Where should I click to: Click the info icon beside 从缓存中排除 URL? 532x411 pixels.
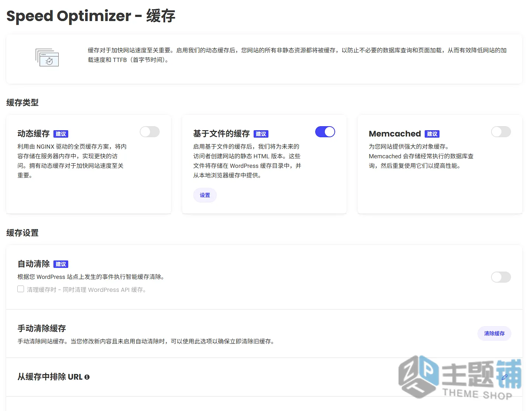coord(87,377)
